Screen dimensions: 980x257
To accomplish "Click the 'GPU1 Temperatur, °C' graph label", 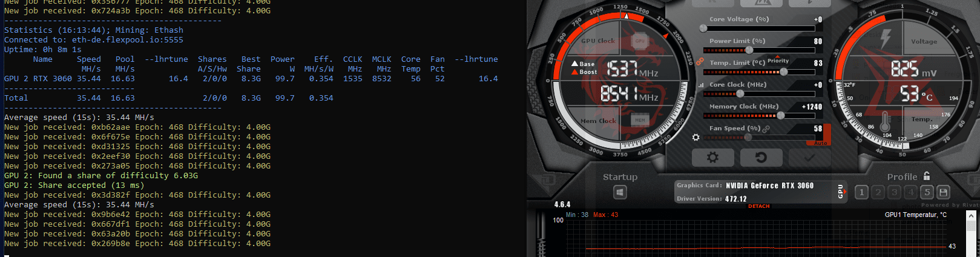I will point(915,215).
